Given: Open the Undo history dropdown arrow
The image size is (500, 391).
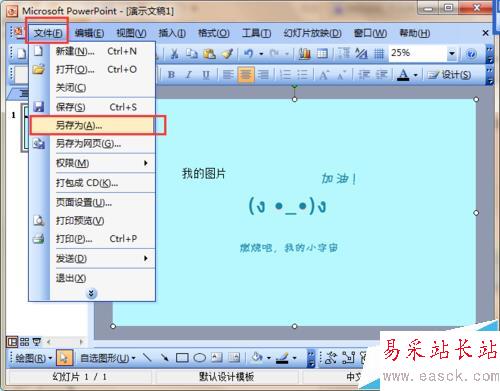Looking at the screenshot, I should point(261,53).
